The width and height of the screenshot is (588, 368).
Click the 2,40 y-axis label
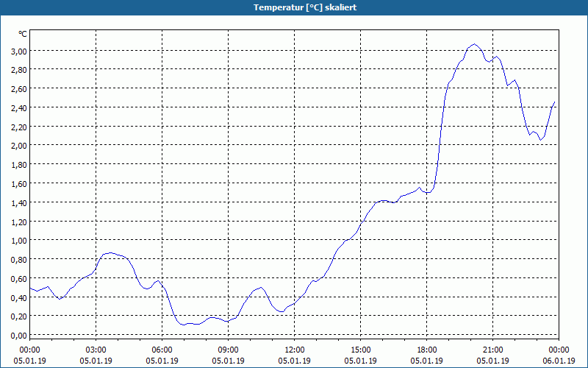pos(19,108)
